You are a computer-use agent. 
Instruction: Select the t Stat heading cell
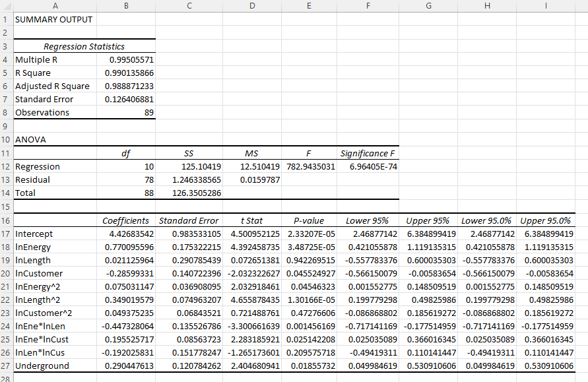tap(251, 220)
